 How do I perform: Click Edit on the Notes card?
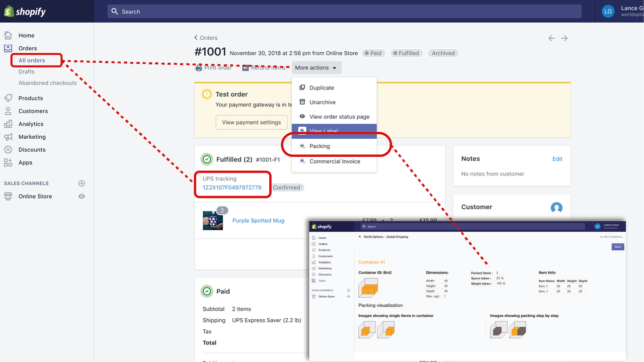click(557, 158)
